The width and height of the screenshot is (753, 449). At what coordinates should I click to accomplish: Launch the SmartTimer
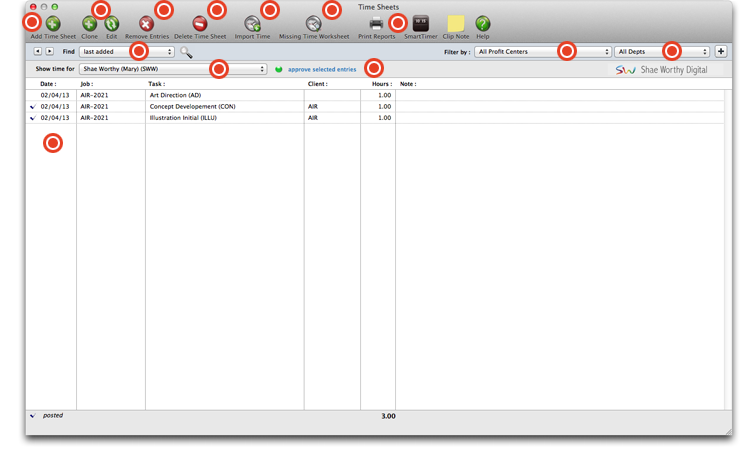click(421, 23)
